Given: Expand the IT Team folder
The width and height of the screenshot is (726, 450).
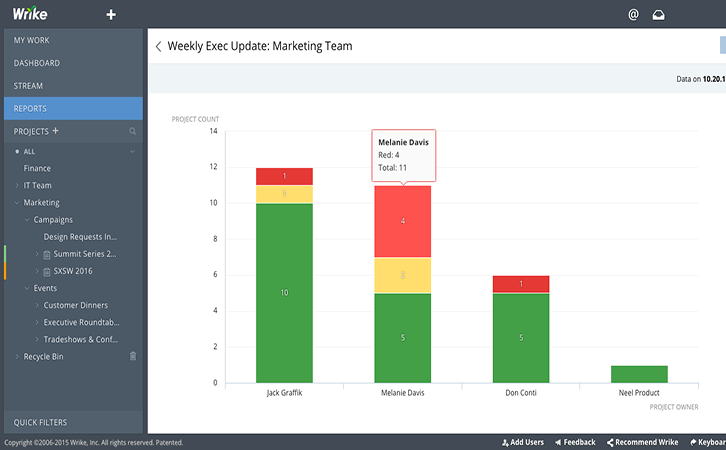Looking at the screenshot, I should click(x=17, y=186).
